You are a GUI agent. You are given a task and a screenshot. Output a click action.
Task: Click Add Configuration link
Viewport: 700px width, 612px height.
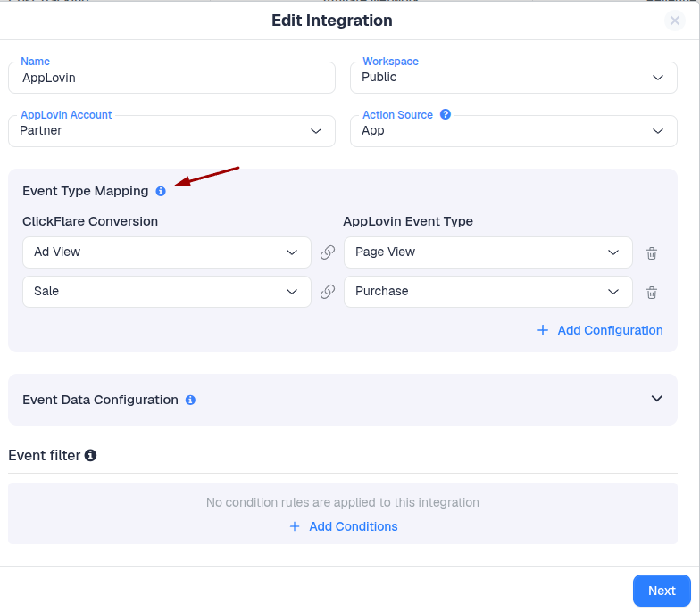(x=610, y=330)
